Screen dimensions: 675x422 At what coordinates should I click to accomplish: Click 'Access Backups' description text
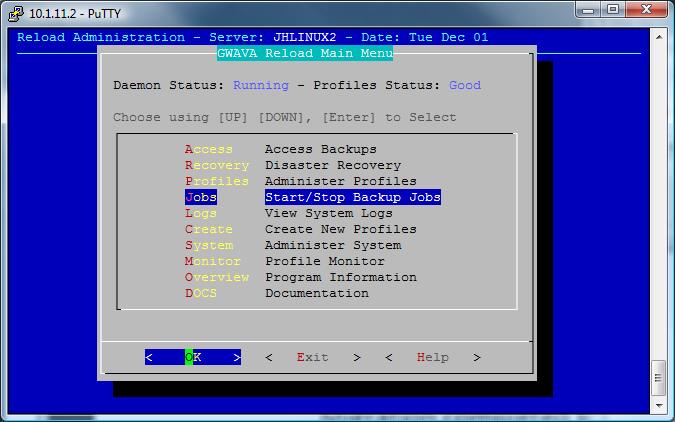tap(321, 149)
